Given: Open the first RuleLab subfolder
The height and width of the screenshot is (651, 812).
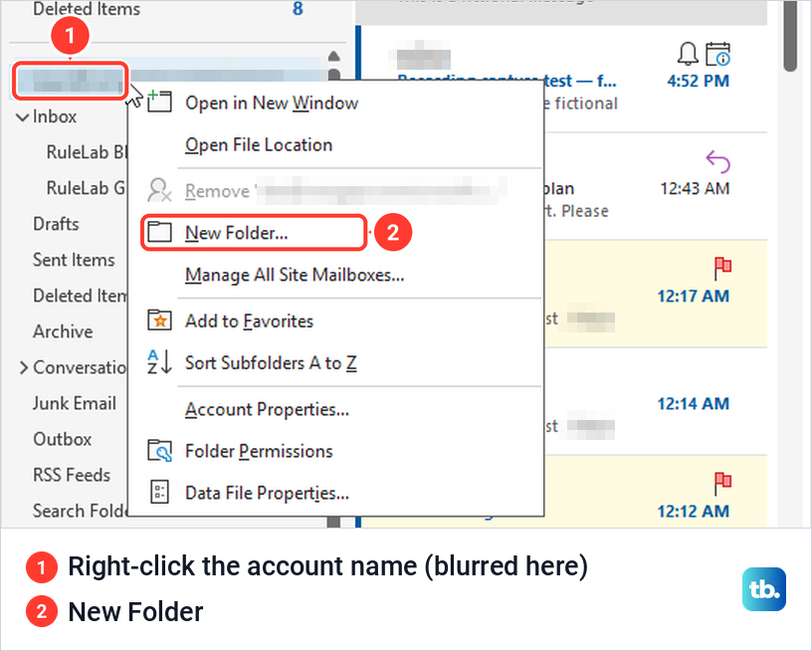Looking at the screenshot, I should tap(87, 152).
